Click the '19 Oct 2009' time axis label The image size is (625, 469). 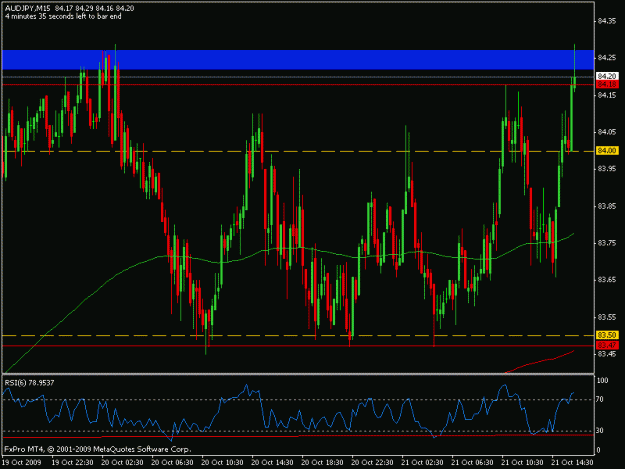coord(22,462)
